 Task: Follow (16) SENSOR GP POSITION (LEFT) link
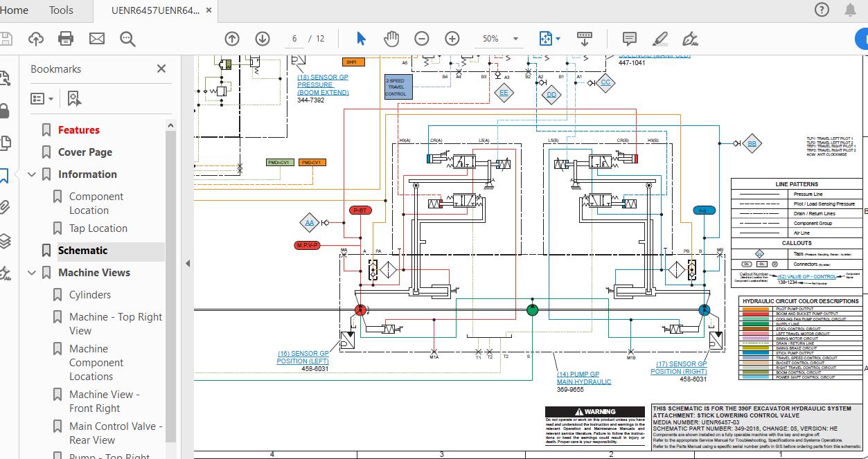[303, 357]
